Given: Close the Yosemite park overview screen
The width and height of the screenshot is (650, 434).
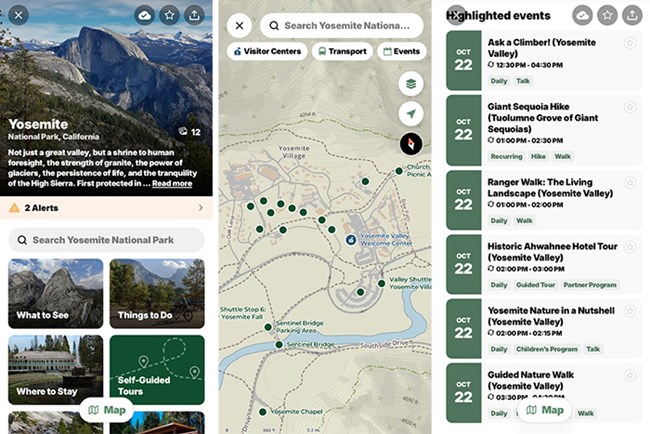Looking at the screenshot, I should (x=19, y=15).
